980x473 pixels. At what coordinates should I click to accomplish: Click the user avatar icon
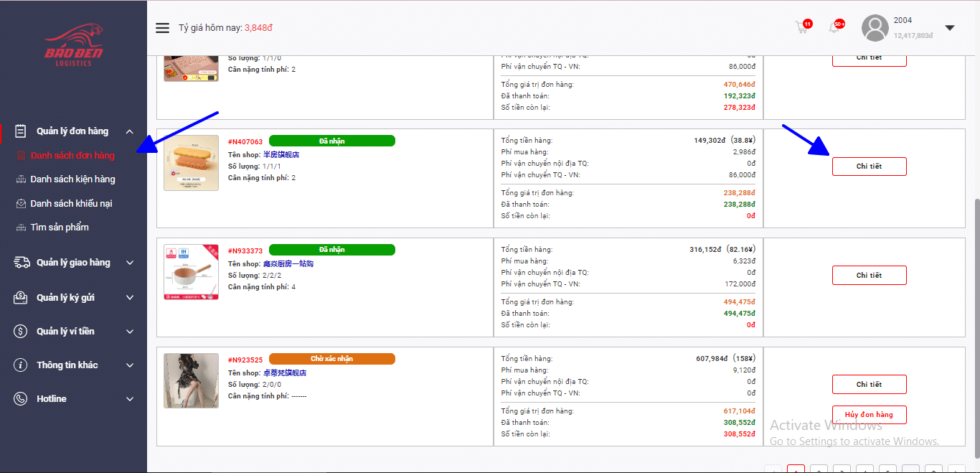click(x=875, y=28)
